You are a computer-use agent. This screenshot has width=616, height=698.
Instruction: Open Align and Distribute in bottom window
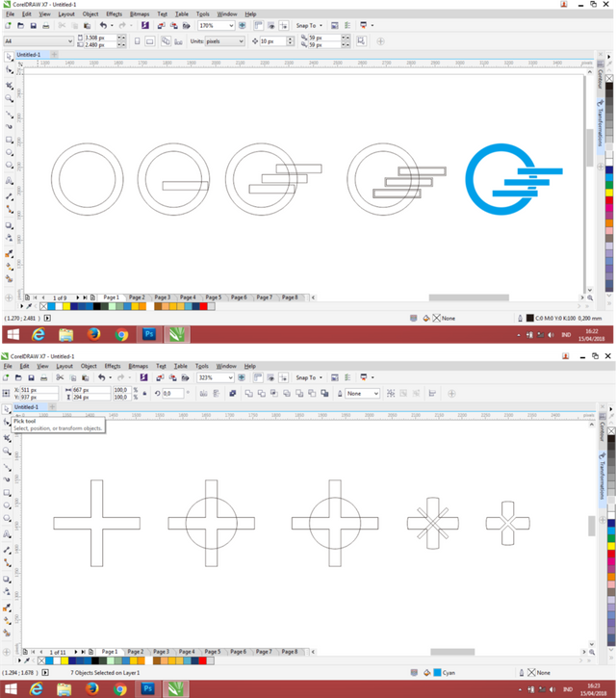coord(432,394)
